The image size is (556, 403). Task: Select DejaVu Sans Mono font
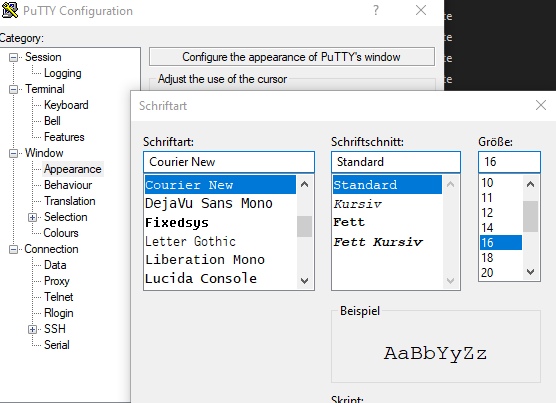click(220, 203)
